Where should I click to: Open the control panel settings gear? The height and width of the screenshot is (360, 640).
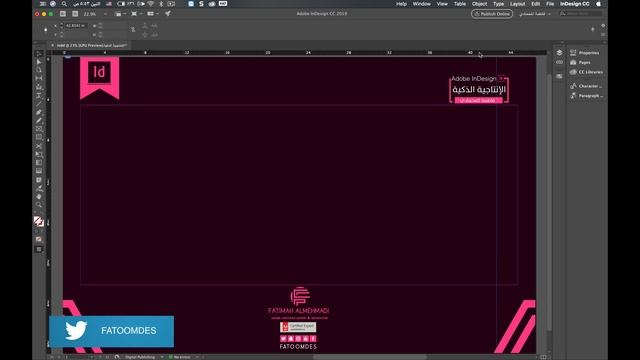coord(603,26)
